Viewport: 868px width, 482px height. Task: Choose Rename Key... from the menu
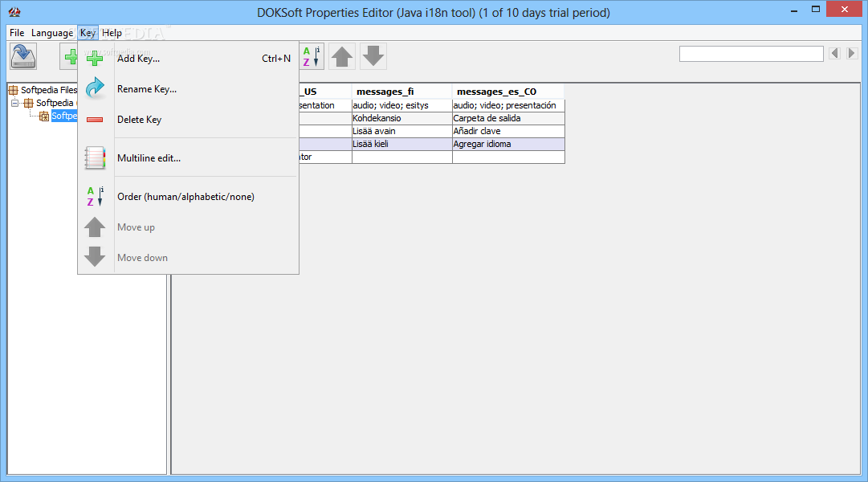188,88
